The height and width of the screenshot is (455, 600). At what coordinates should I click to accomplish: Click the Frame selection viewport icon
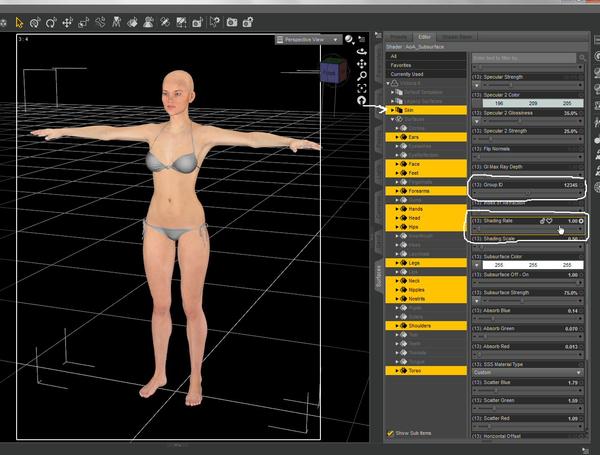[362, 88]
